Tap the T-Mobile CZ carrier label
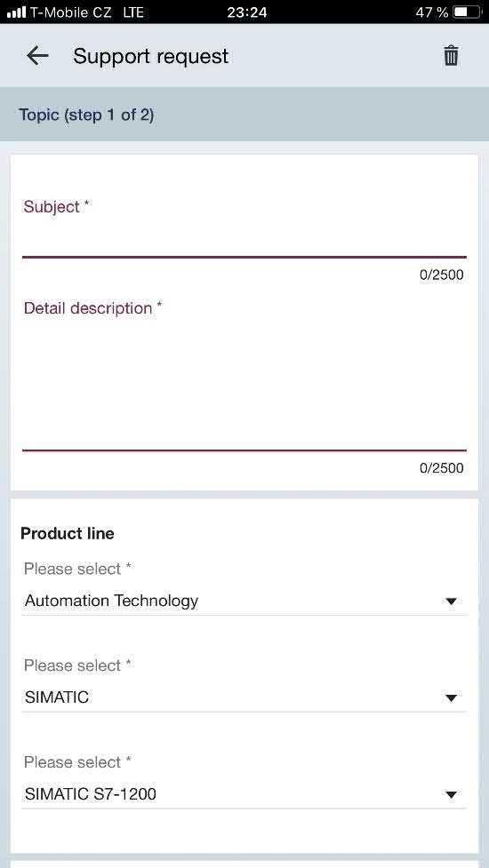Viewport: 489px width, 868px height. [x=71, y=12]
